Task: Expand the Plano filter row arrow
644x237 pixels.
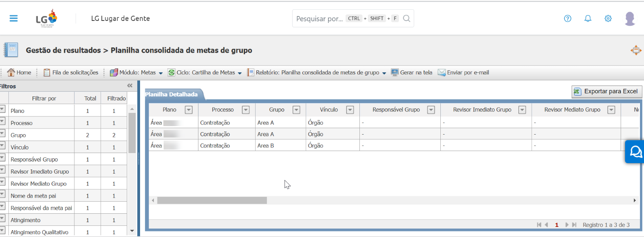Action: coord(2,109)
